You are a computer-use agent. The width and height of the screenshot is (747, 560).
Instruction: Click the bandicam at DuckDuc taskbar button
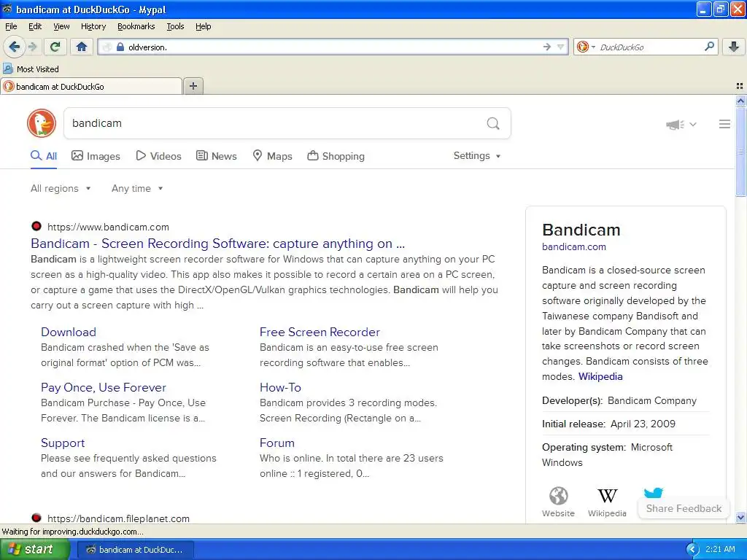click(135, 550)
